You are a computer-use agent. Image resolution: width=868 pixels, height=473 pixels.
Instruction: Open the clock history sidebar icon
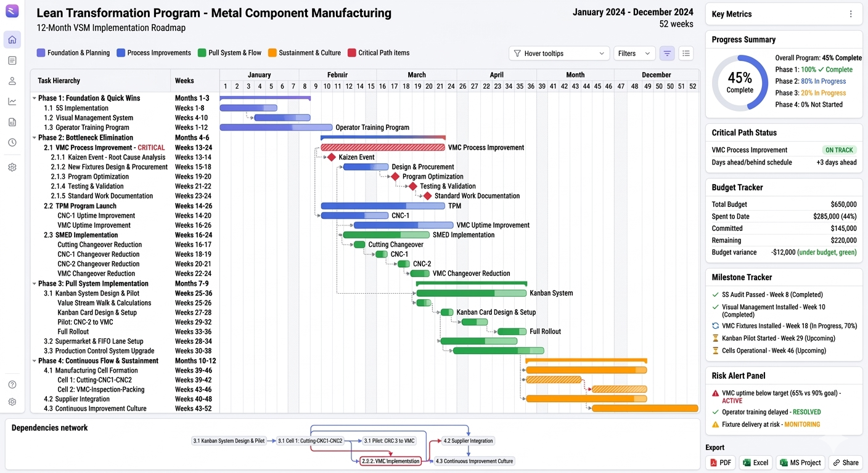(x=12, y=142)
